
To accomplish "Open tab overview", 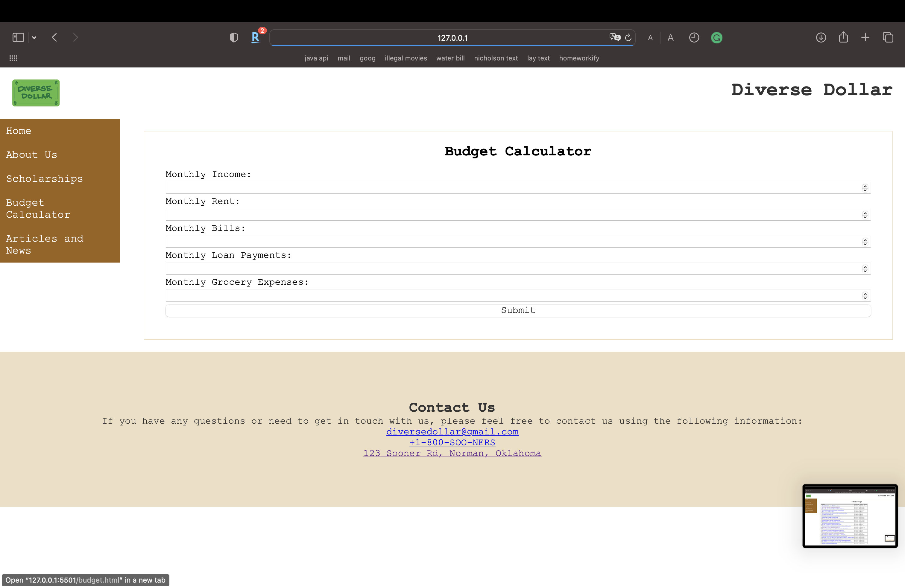I will [888, 38].
